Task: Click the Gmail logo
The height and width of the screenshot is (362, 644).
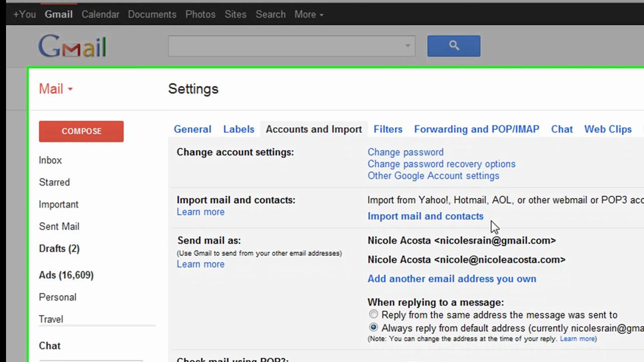Action: [72, 46]
